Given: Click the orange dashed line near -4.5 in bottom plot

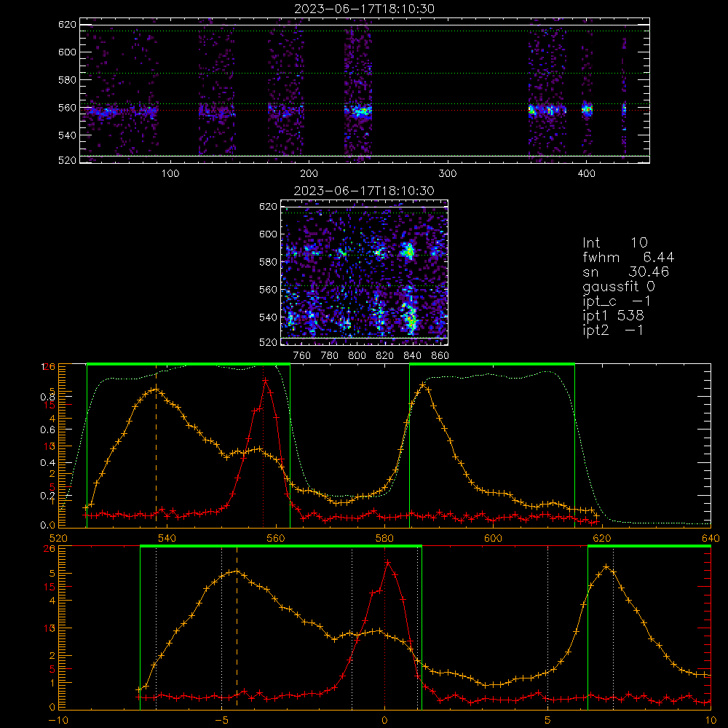Looking at the screenshot, I should tap(237, 627).
